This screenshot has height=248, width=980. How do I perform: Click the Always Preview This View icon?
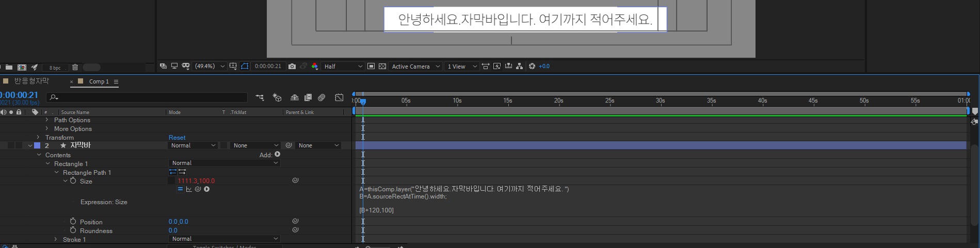click(164, 66)
